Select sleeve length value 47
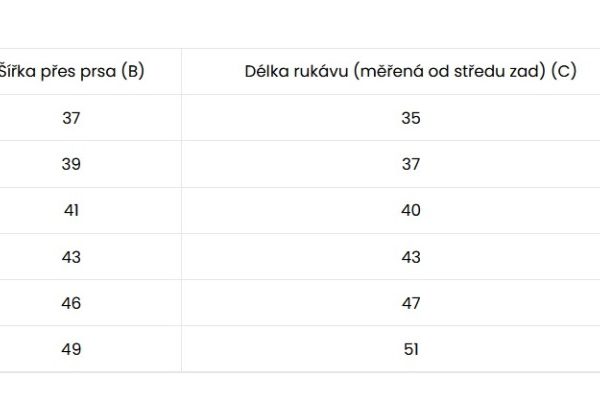Viewport: 600px width, 399px height. coord(411,303)
